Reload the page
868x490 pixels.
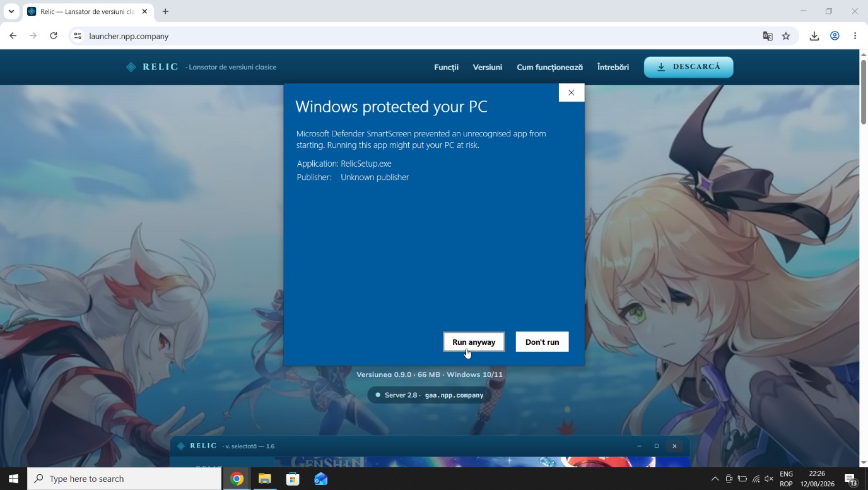coord(54,36)
